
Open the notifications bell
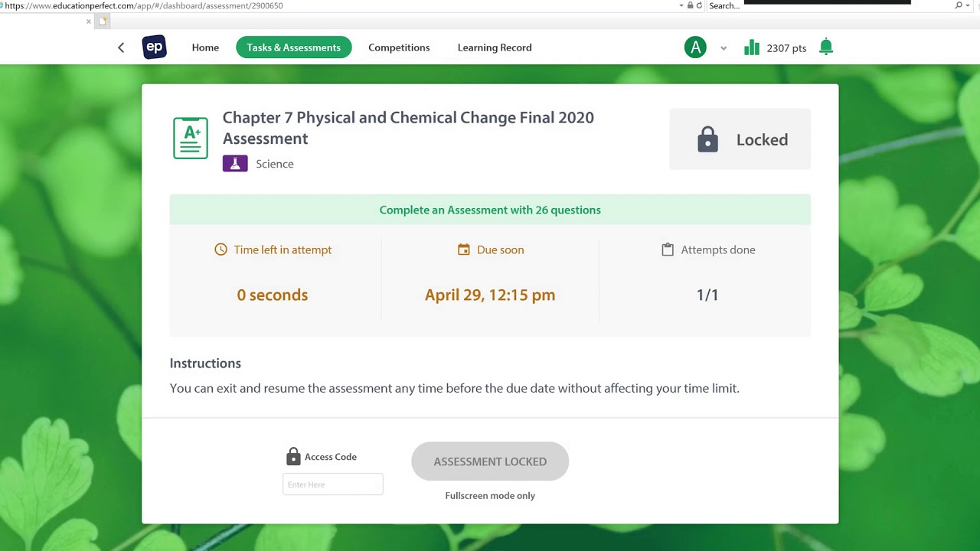[825, 47]
